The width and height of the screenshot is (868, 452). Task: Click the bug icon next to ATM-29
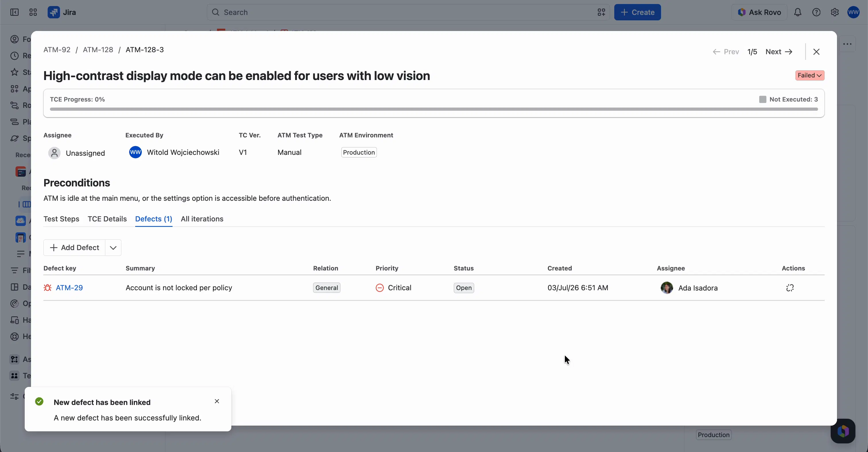(48, 288)
